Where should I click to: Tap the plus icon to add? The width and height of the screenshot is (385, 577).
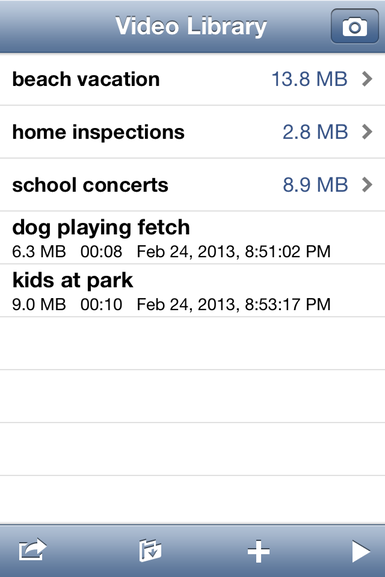coord(258,551)
